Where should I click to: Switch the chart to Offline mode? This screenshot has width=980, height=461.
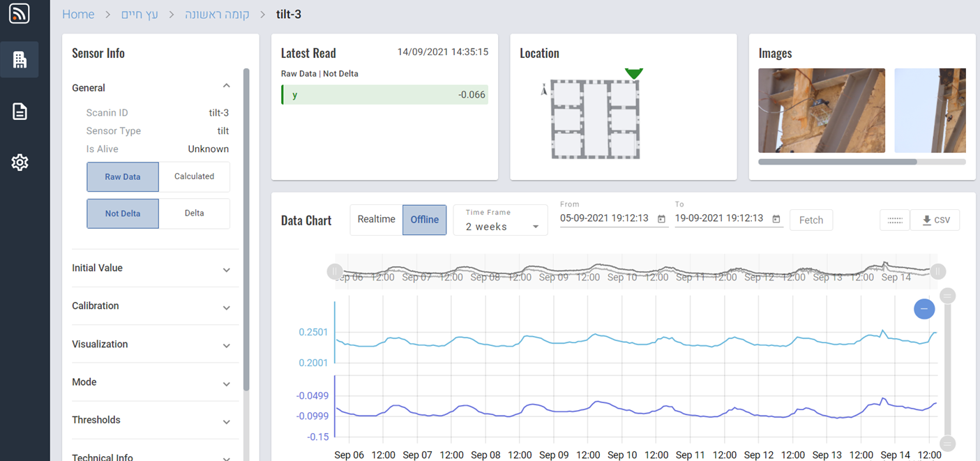424,220
